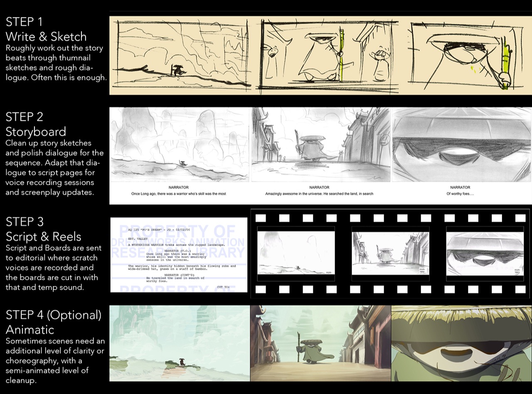Open the film reel frame showing the village street
532x394 pixels.
coord(390,253)
